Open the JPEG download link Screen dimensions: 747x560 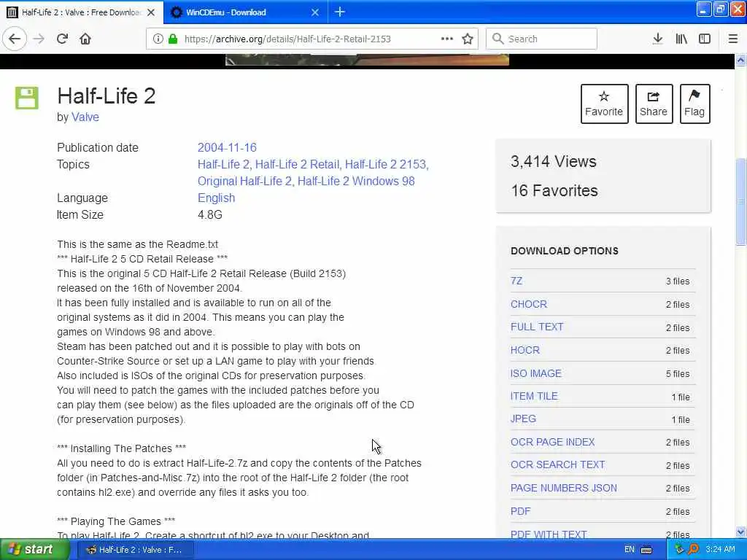[523, 419]
